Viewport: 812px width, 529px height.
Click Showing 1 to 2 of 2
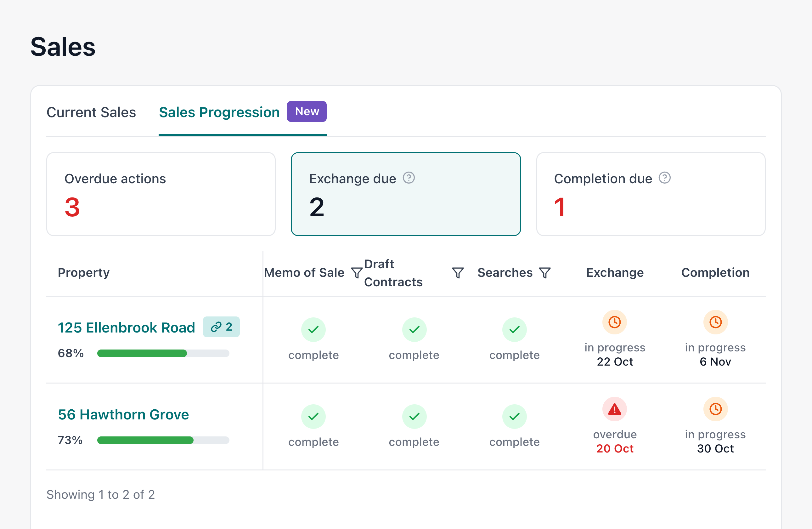point(101,495)
